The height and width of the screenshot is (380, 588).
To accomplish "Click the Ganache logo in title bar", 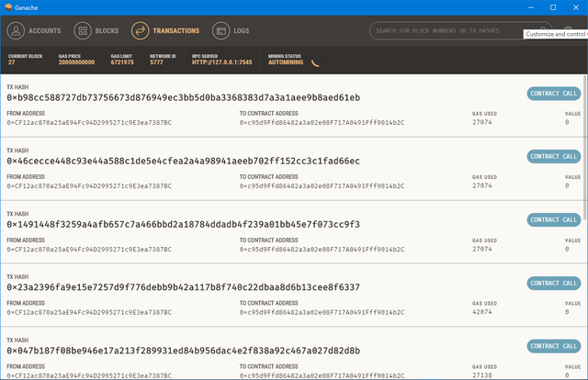I will tap(8, 7).
